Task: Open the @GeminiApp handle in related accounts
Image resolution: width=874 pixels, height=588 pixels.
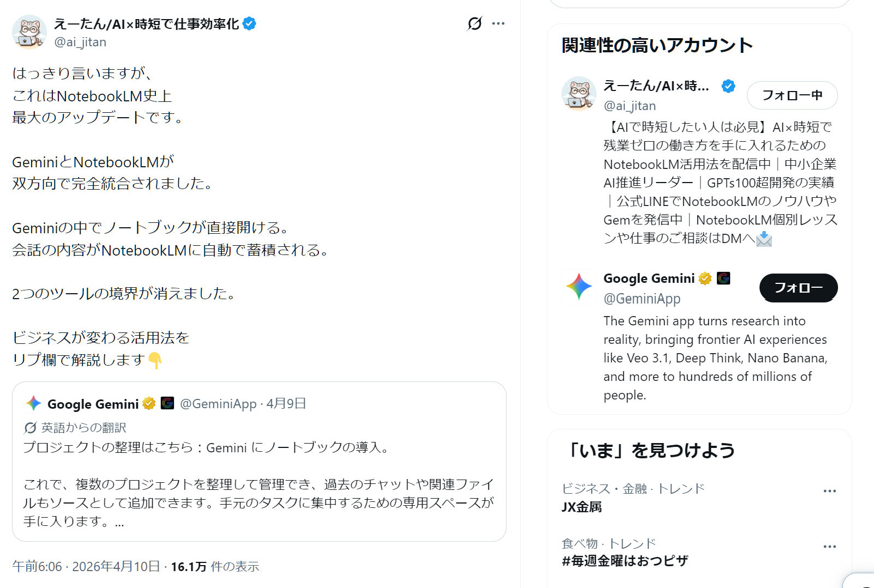Action: coord(642,299)
